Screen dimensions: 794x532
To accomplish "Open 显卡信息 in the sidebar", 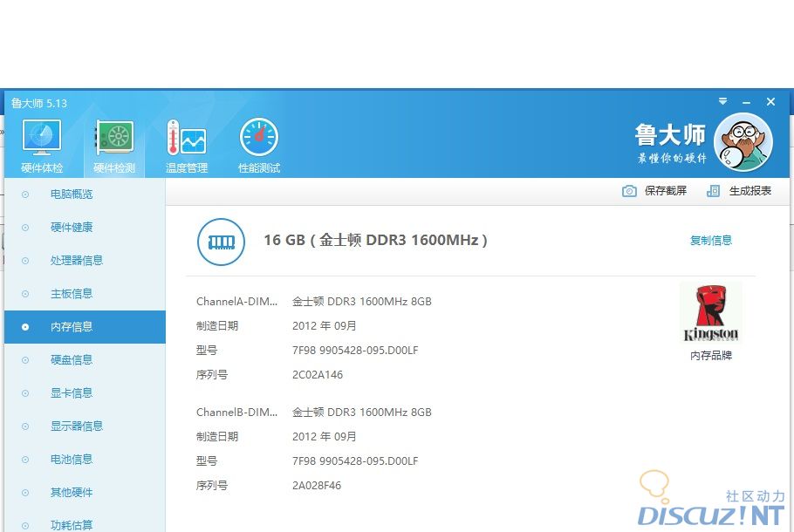I will [x=85, y=393].
